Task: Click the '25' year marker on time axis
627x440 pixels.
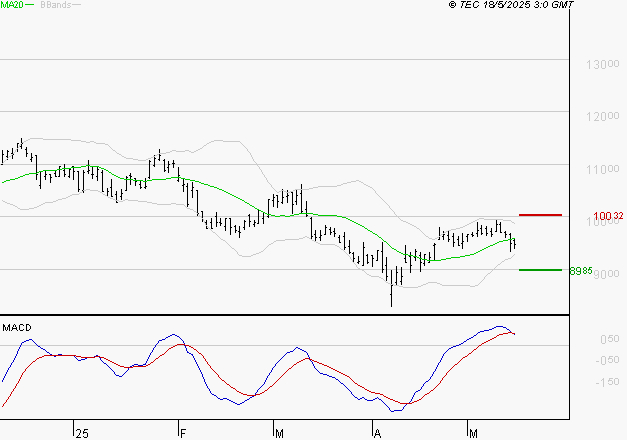Action: point(82,433)
